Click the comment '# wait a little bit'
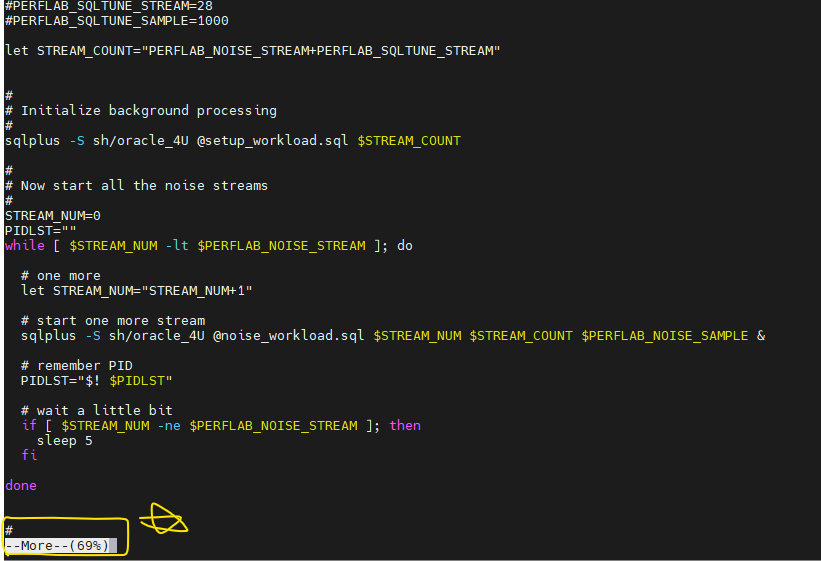The width and height of the screenshot is (821, 561). (x=97, y=410)
